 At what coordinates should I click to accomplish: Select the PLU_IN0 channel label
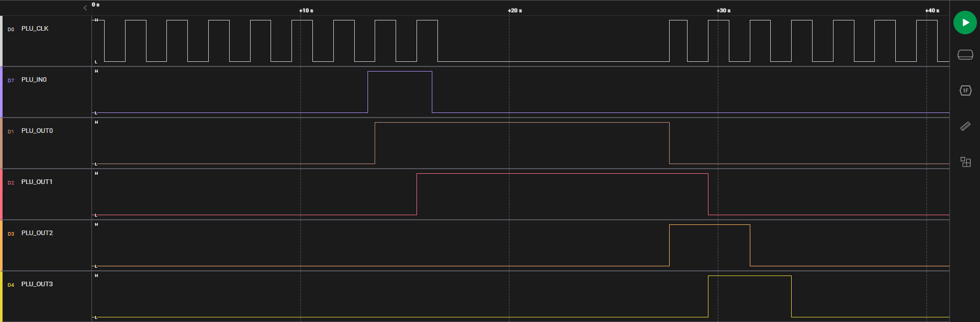coord(34,80)
